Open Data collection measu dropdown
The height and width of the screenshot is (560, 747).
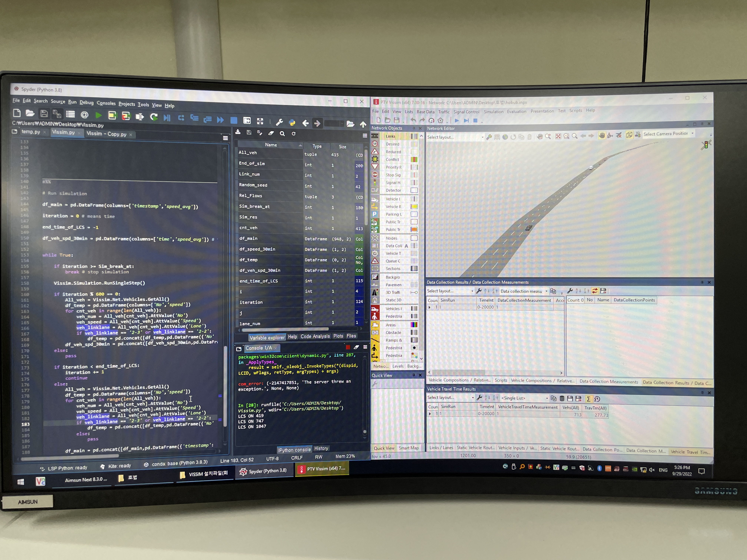(524, 291)
